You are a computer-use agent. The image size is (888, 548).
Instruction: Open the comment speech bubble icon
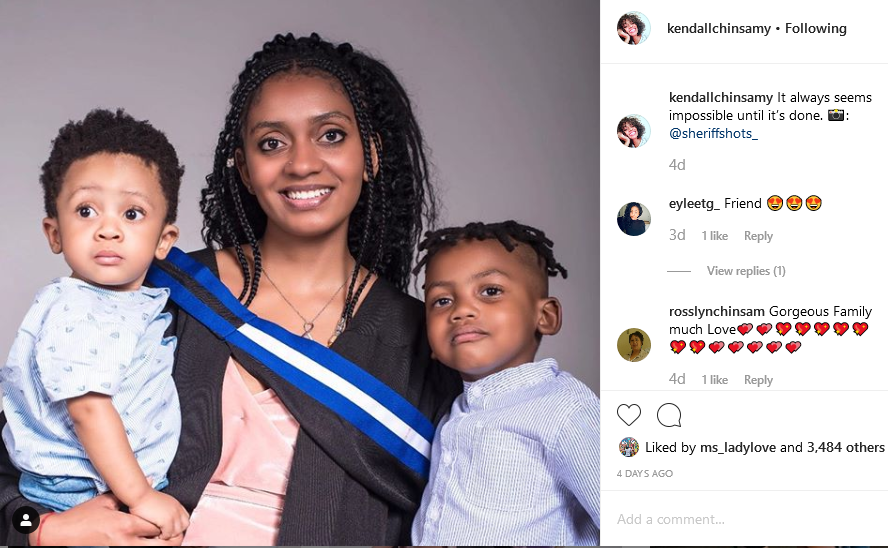[x=669, y=415]
